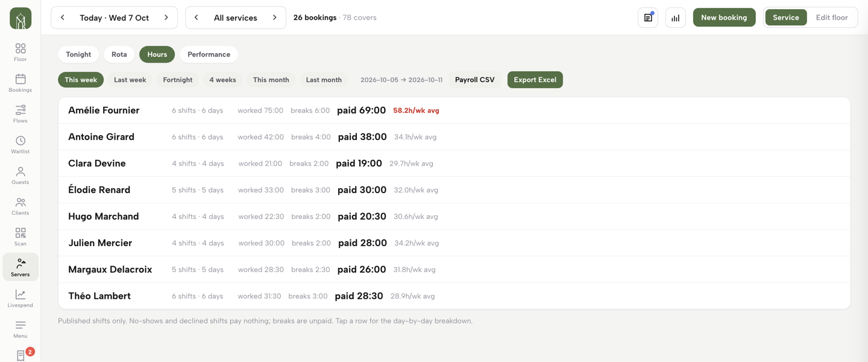This screenshot has height=362, width=868.
Task: Select the Last month range
Action: tap(324, 80)
